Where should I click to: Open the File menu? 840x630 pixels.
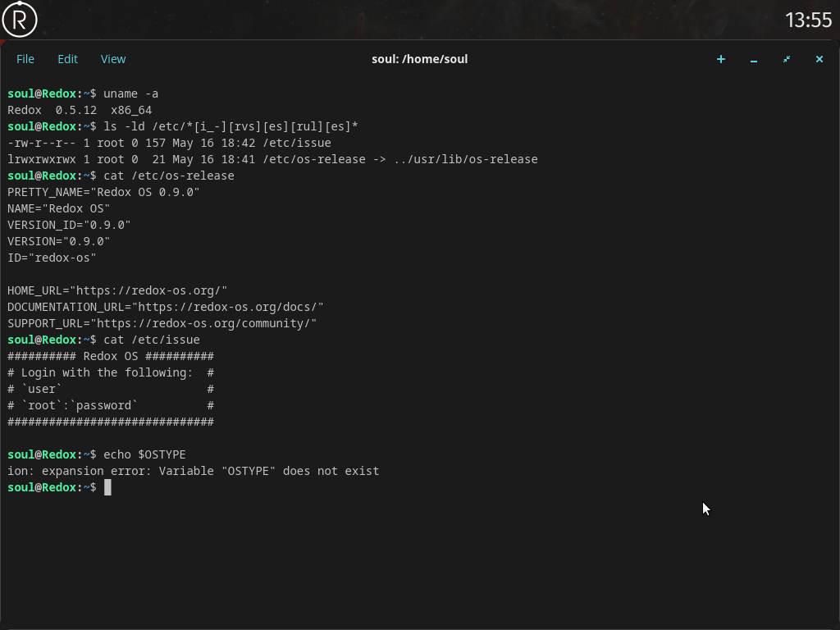coord(25,59)
